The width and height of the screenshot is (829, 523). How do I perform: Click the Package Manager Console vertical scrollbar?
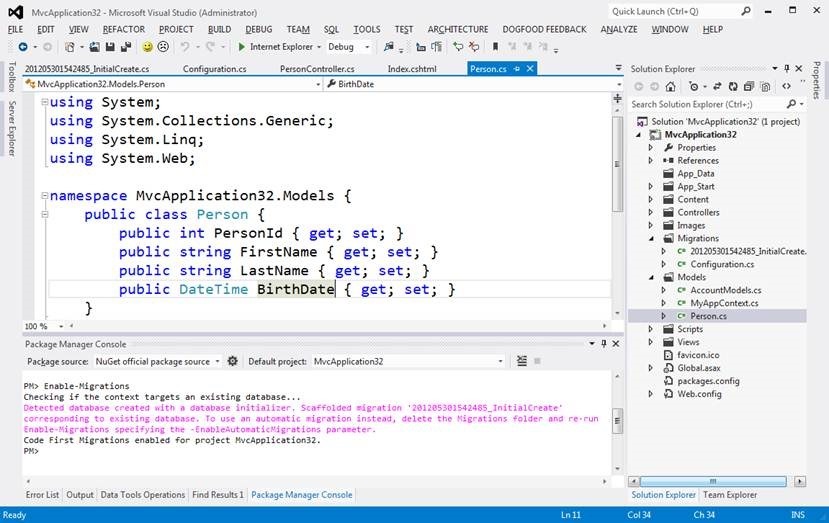[617, 420]
